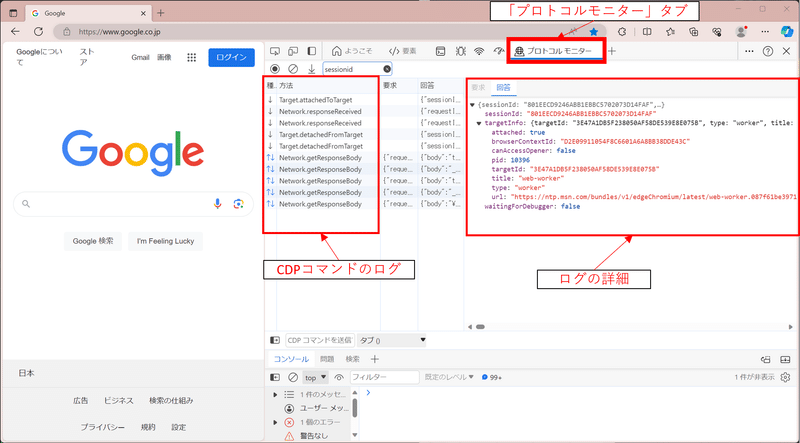Open the Copilot icon in Edge toolbar
This screenshot has height=443, width=800.
point(787,32)
